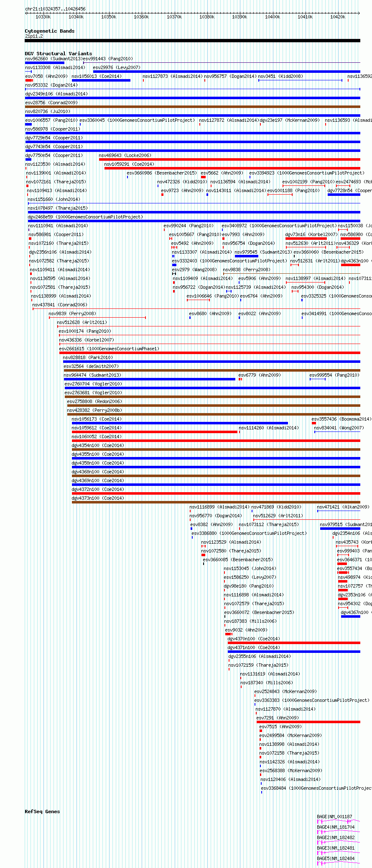Image resolution: width=372 pixels, height=868 pixels.
Task: Click the nsv962660 (Sudmant2013) variant label
Action: pos(54,59)
